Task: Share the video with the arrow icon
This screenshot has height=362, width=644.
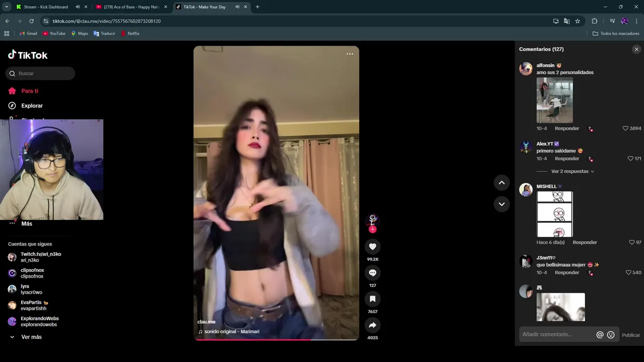Action: (x=372, y=325)
